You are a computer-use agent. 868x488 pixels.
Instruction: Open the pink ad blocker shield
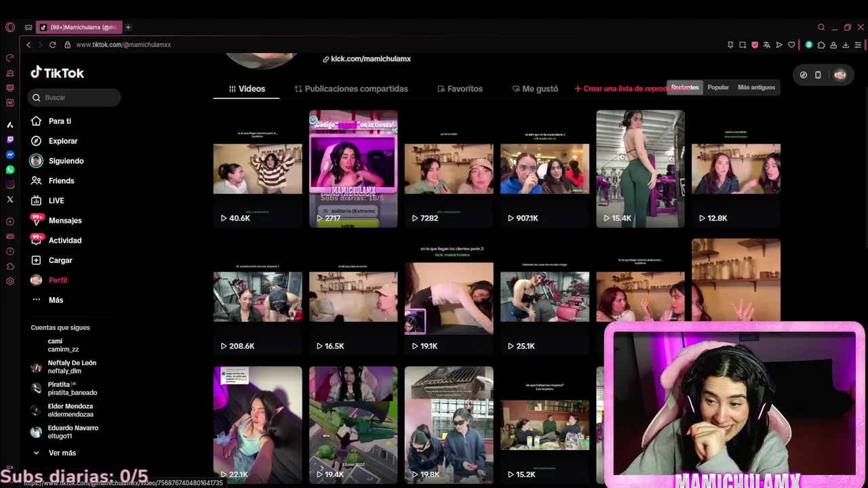(x=755, y=45)
